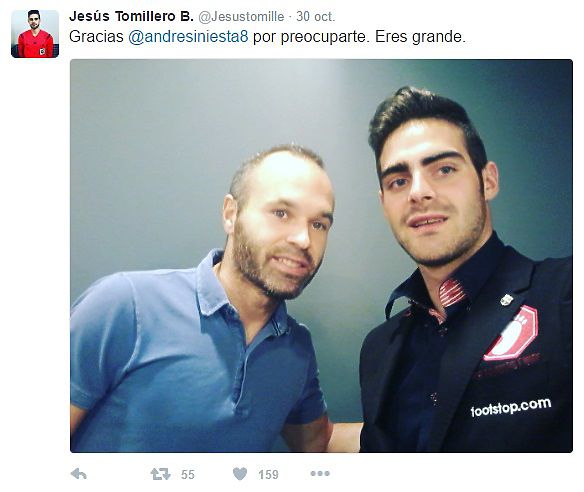Viewport: 584px width, 492px height.
Task: Click the @Jesustomille handle
Action: coord(241,17)
